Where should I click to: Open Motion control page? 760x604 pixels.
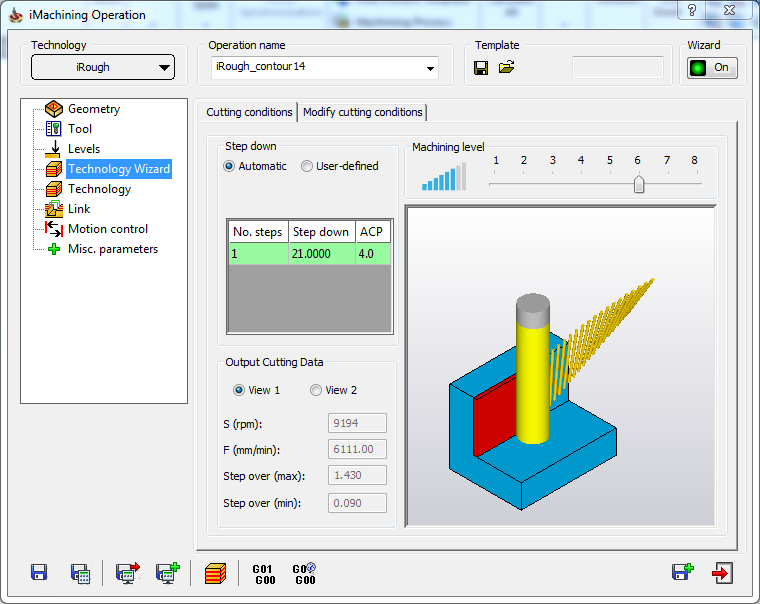coord(108,229)
